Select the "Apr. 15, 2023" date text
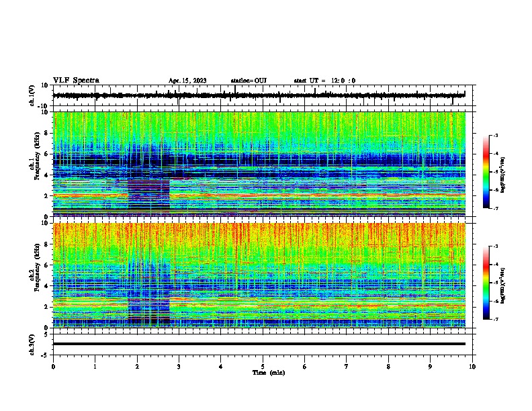Screen dimensions: 532x411 (x=187, y=81)
